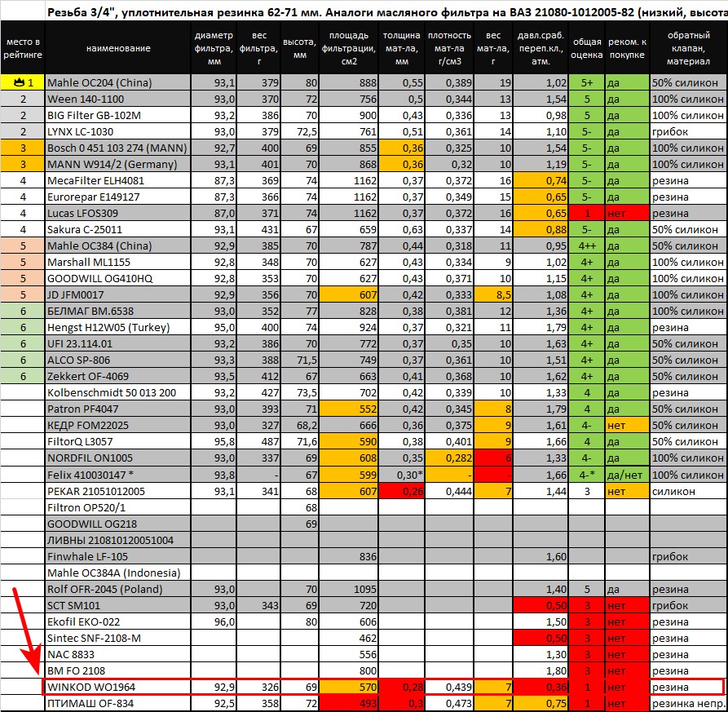Screen dimensions: 728x712
Task: Select the 'да/нет' cell in Felix row
Action: (x=626, y=475)
